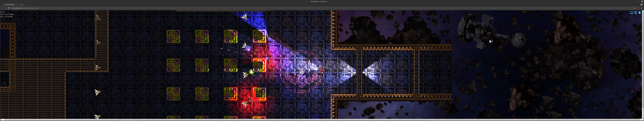Open the uBlock Origin extension icon
This screenshot has width=644, height=121.
638,8
